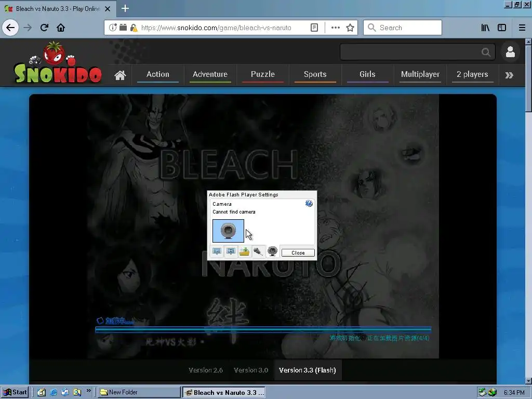Expand hidden quick launch icons chevron

click(88, 391)
